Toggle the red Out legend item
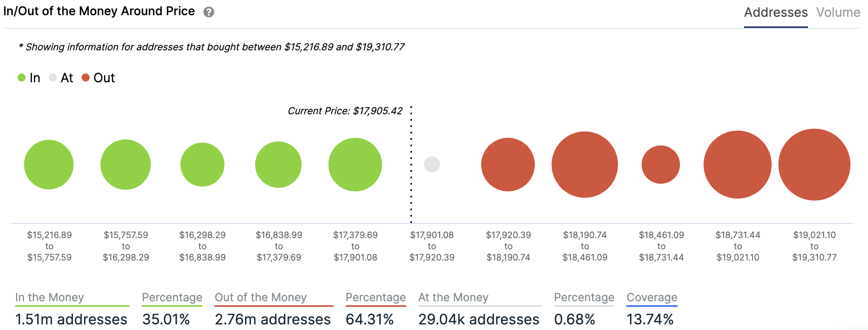The width and height of the screenshot is (868, 330). pos(98,78)
